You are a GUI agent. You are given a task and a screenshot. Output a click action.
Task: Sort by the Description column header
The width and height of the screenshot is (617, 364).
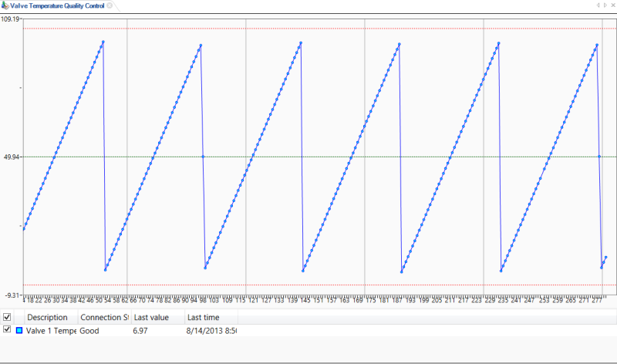coord(50,317)
